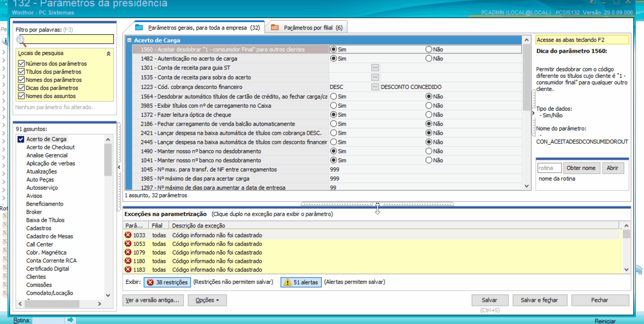
Task: Open lookup button next to DESC code
Action: click(375, 87)
